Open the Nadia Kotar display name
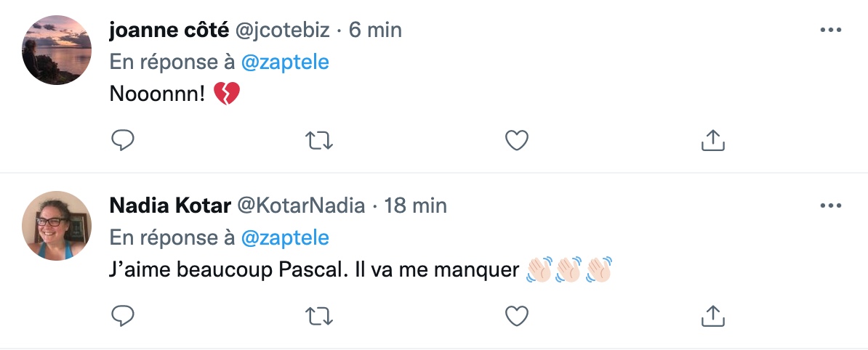 click(x=171, y=205)
